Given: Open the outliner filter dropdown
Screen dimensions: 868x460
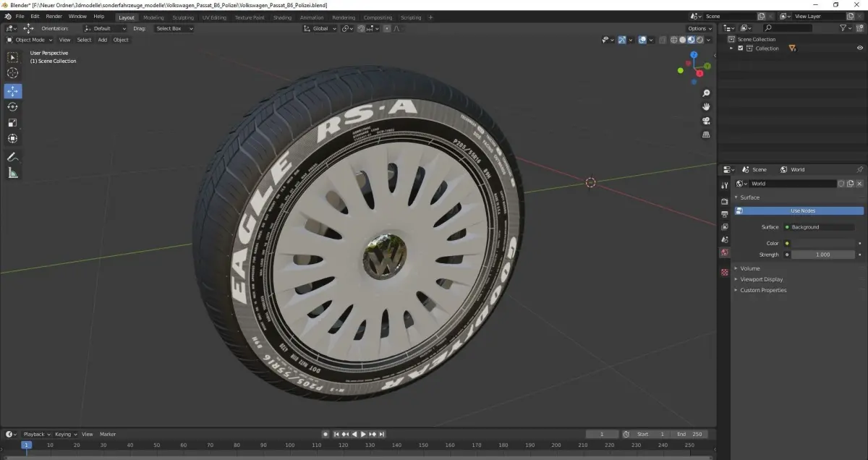Looking at the screenshot, I should pyautogui.click(x=846, y=27).
